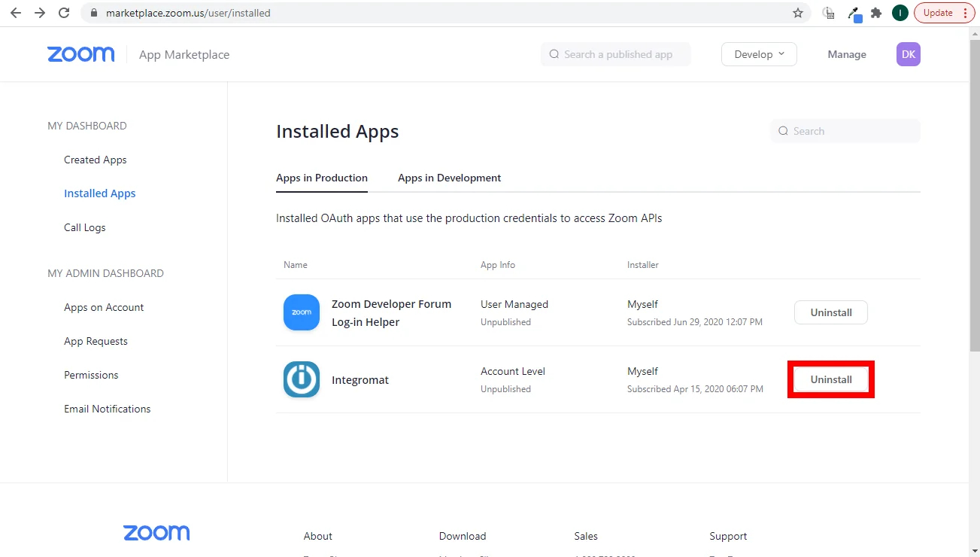Click the Installer column header
Screen dimensions: 980x557
[643, 265]
